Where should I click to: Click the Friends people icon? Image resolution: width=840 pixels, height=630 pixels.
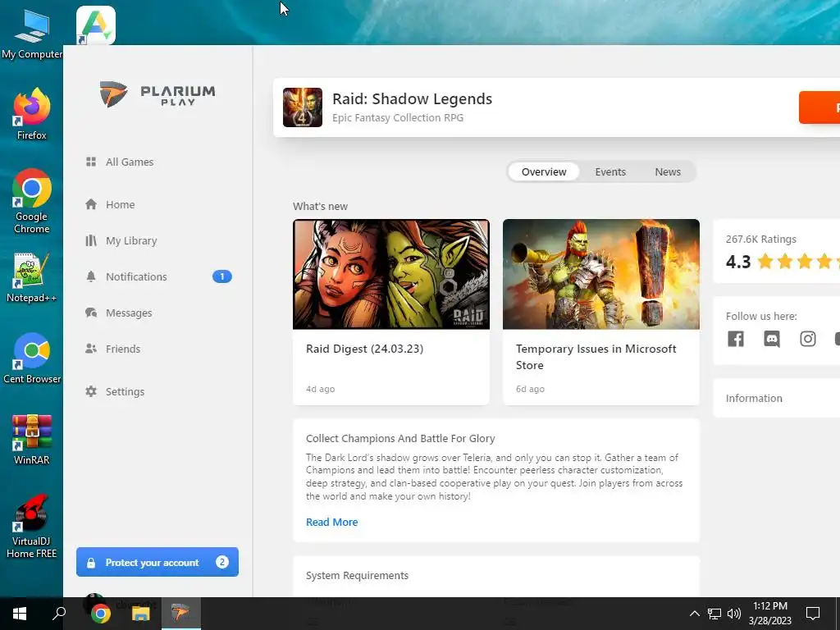click(x=91, y=349)
